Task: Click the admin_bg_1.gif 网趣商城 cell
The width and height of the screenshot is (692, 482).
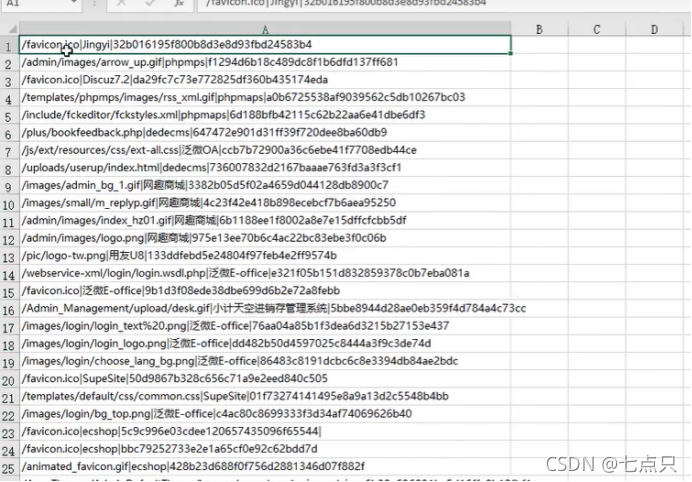Action: pyautogui.click(x=265, y=185)
